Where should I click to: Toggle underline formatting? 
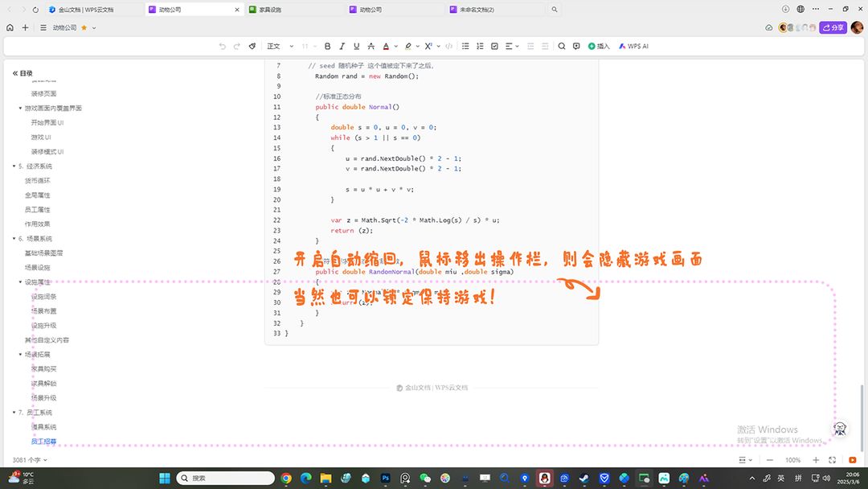tap(355, 46)
